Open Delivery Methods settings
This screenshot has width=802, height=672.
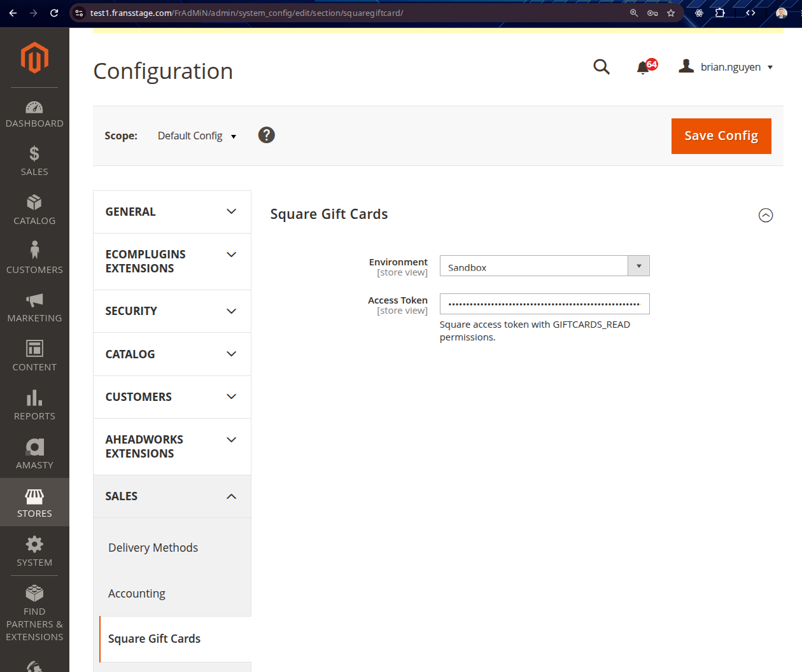[153, 548]
